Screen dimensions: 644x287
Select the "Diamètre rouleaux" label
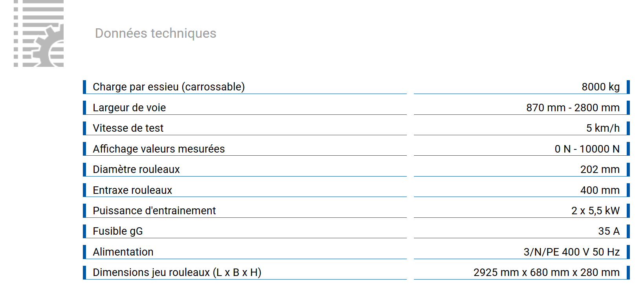136,169
